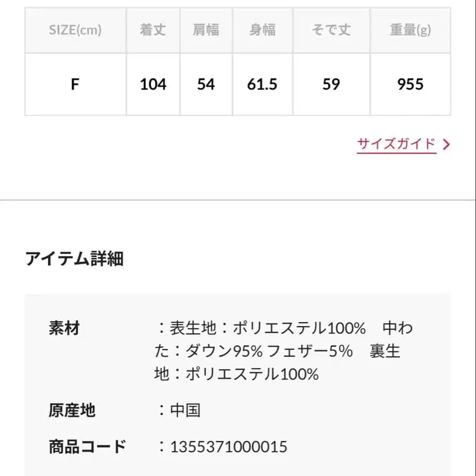Click the SIZE(cm) column header
476x476 pixels.
[x=75, y=30]
